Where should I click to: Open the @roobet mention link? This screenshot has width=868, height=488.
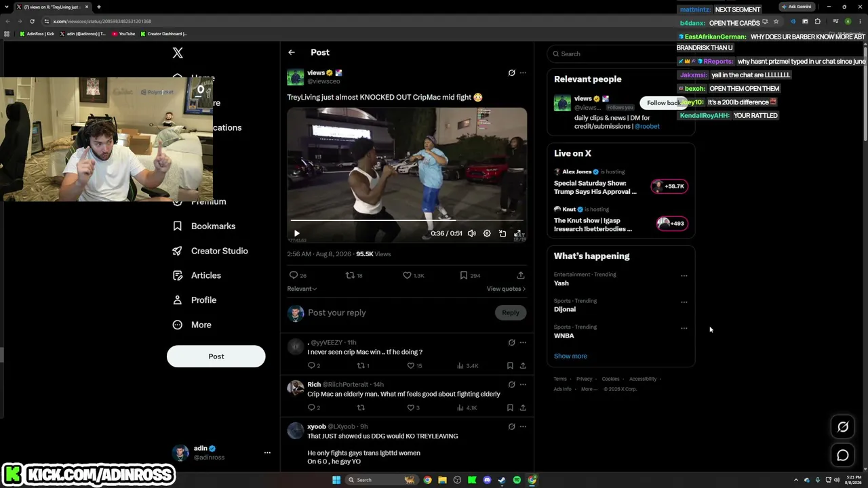pos(647,126)
